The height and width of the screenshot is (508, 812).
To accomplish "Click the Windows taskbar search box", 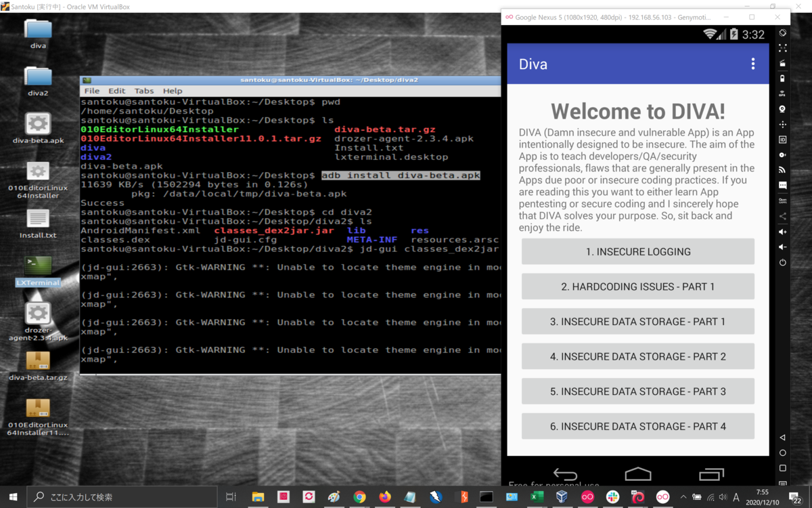I will [122, 496].
